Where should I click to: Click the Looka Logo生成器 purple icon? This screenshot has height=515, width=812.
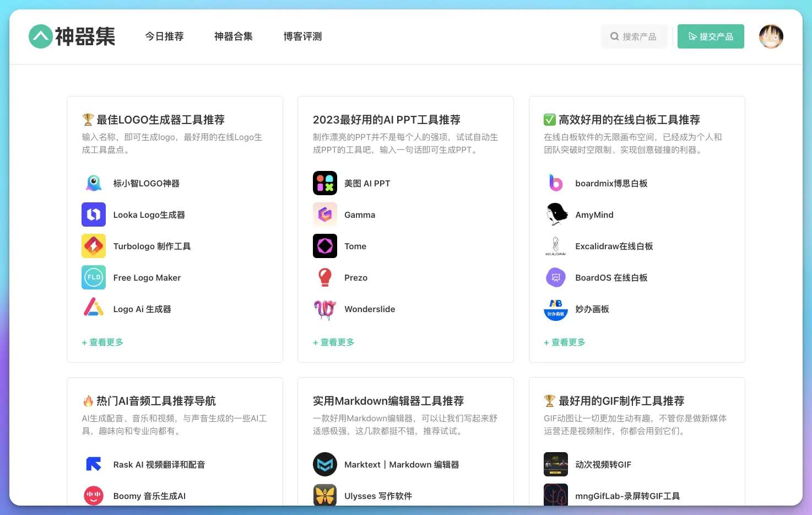94,214
